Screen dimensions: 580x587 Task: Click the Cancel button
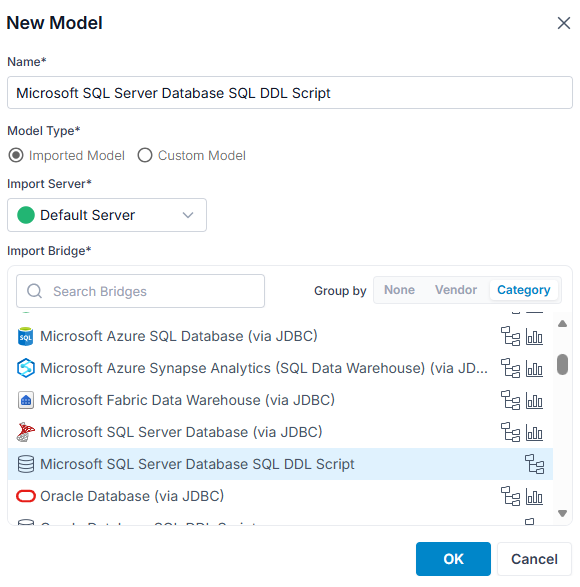pyautogui.click(x=534, y=559)
